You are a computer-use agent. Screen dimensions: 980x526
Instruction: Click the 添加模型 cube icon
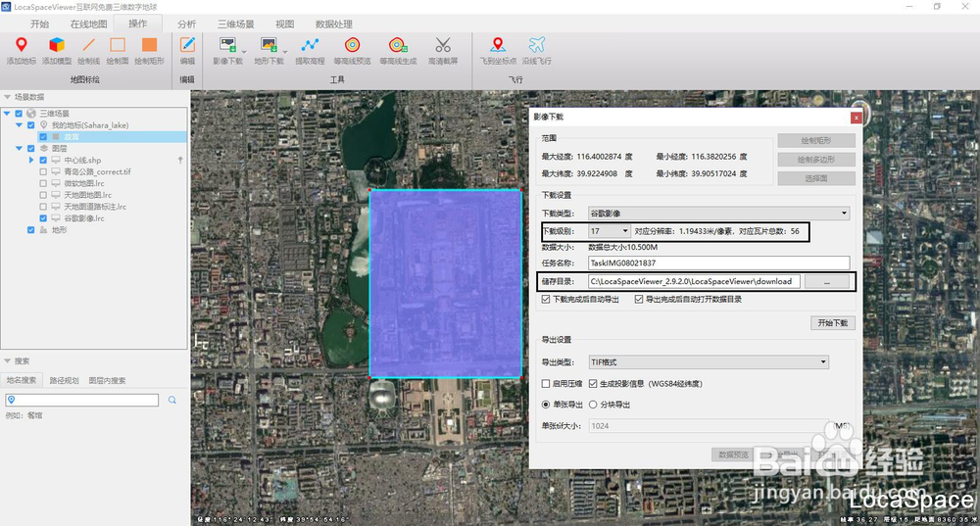point(57,46)
